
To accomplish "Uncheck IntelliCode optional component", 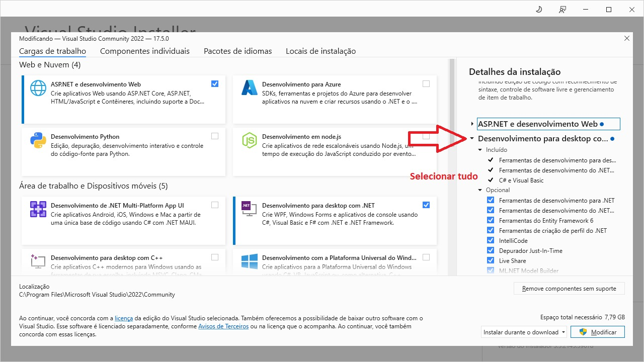I will 491,240.
